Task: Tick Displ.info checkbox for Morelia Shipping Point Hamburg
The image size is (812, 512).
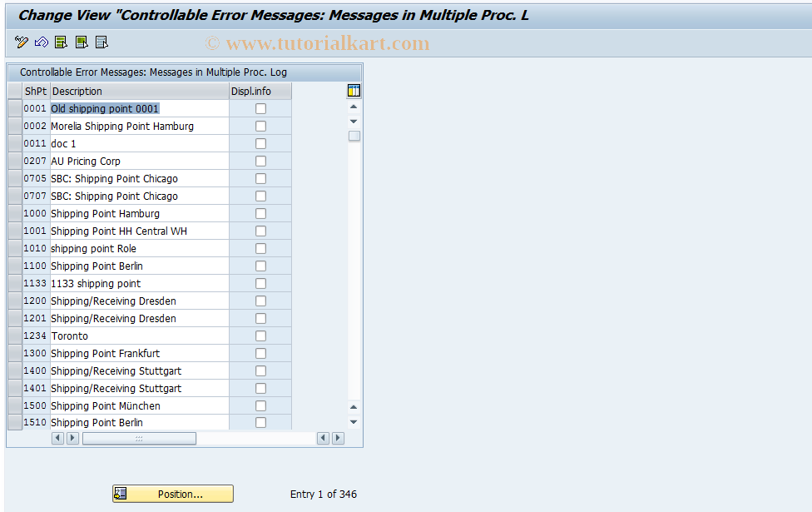Action: point(261,127)
